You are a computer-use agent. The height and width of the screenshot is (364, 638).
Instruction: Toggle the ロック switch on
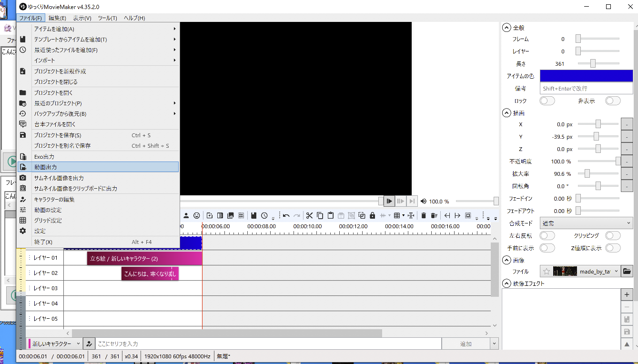coord(547,101)
